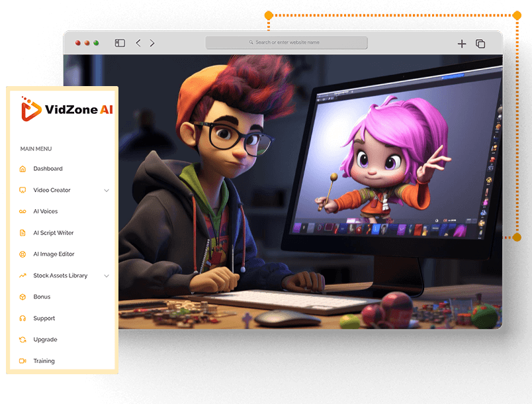Open the AI Script Writer item
The image size is (532, 404).
click(54, 233)
